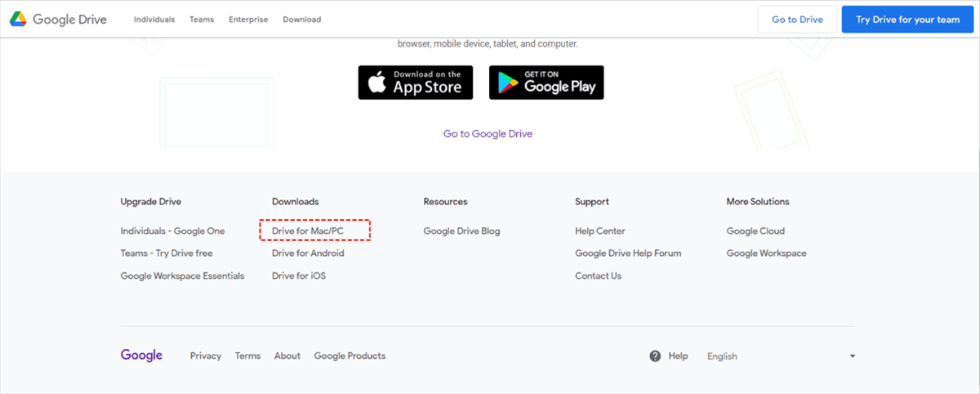Click the Help question mark icon
Screen dimensions: 980x394
point(655,356)
